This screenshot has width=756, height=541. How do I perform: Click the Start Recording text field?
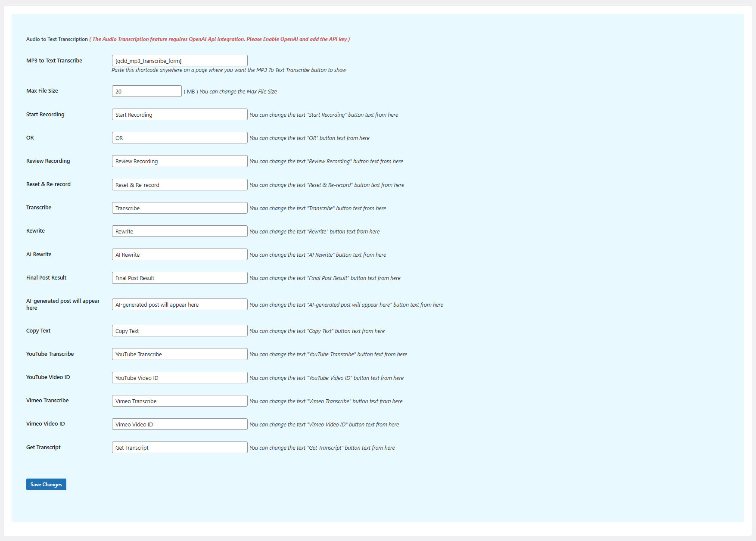click(179, 115)
